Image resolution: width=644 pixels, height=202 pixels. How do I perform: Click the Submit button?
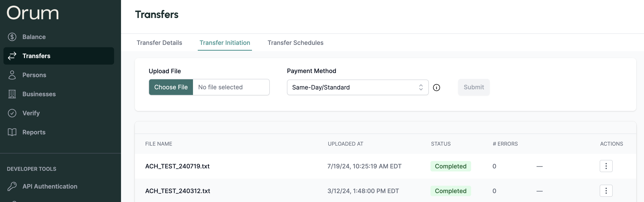(473, 87)
